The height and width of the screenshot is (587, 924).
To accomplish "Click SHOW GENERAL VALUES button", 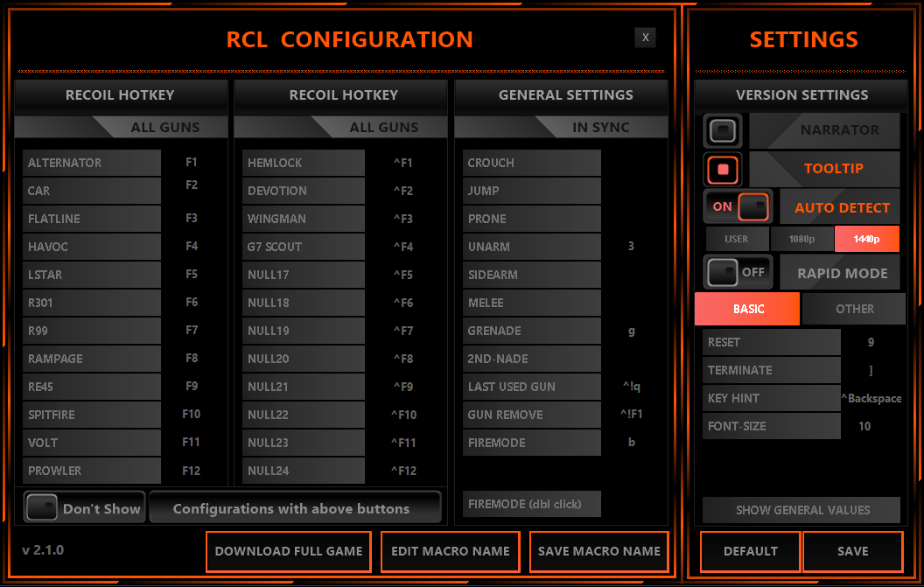I will pos(801,510).
